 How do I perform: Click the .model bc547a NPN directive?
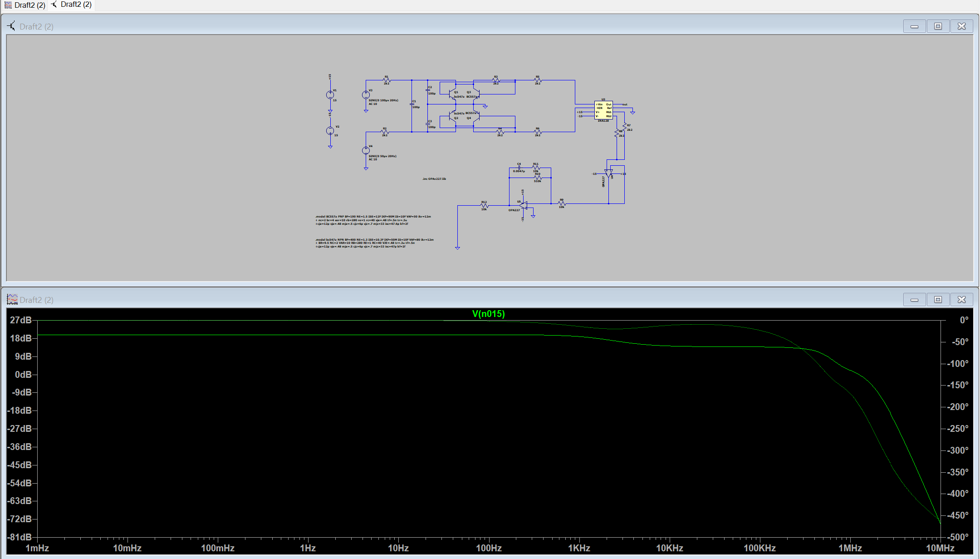click(374, 243)
